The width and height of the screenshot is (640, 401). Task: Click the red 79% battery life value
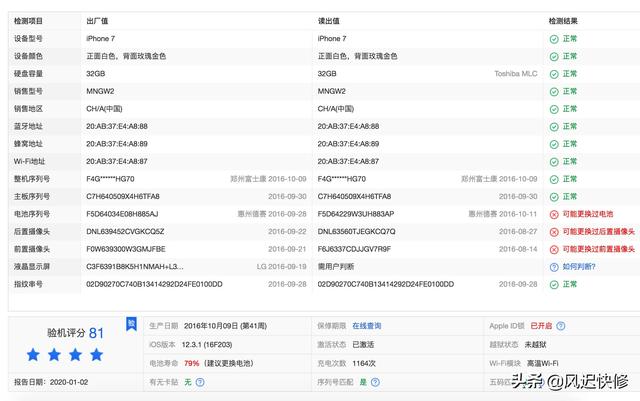191,363
